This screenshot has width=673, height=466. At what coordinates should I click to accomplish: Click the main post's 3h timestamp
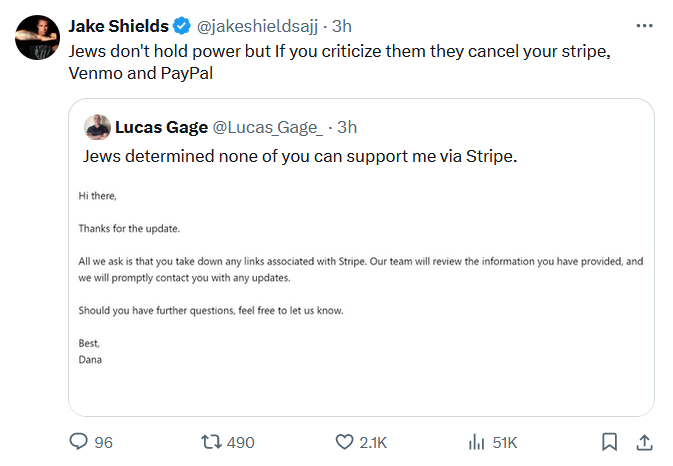coord(344,24)
